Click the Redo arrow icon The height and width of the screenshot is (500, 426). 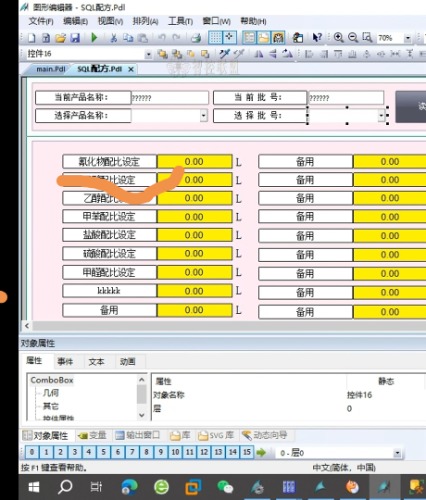point(177,38)
